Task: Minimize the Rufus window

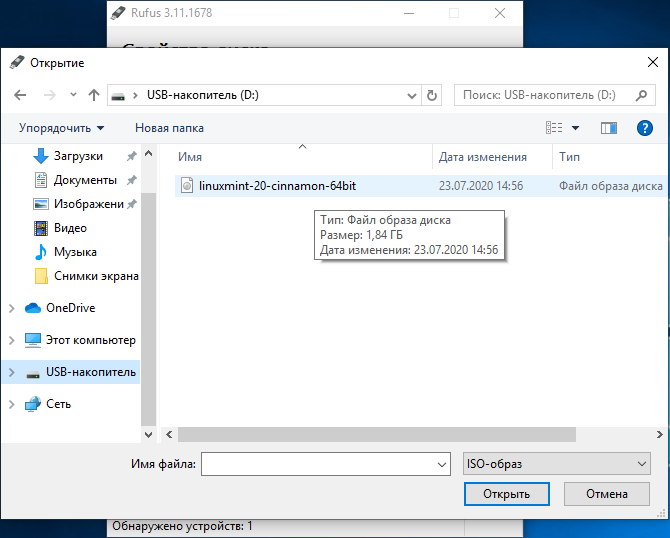Action: [x=409, y=13]
